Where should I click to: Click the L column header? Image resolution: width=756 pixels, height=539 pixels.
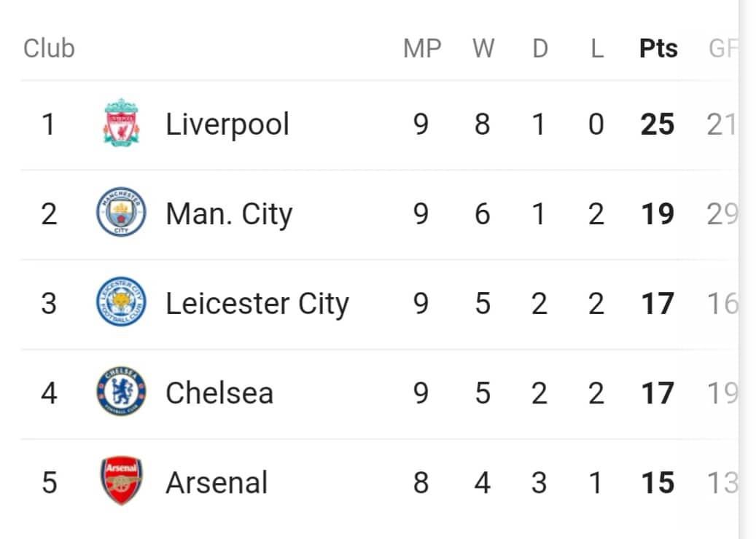pyautogui.click(x=597, y=48)
